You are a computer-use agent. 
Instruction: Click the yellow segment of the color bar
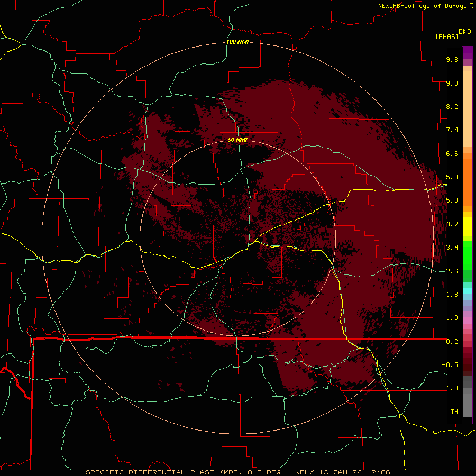(467, 226)
